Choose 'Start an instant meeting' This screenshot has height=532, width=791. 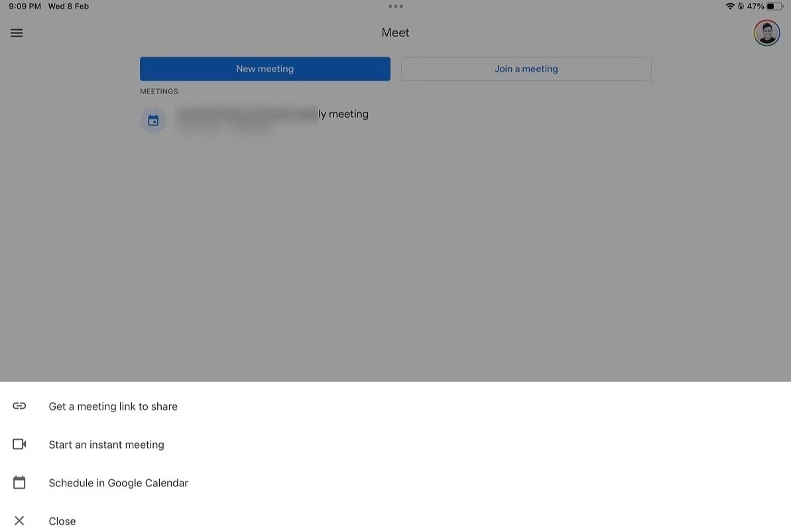click(107, 445)
